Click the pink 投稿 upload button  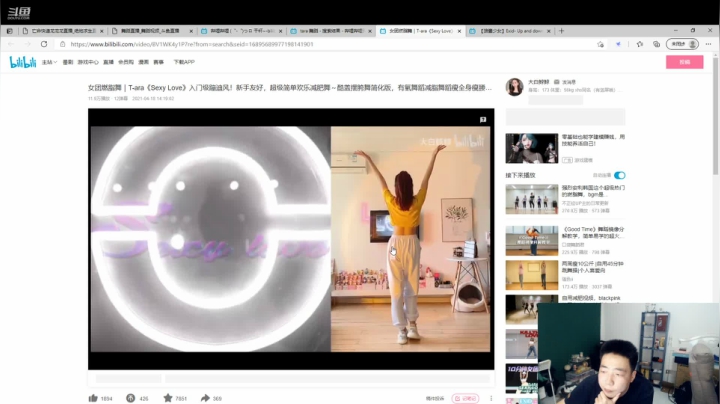(685, 62)
